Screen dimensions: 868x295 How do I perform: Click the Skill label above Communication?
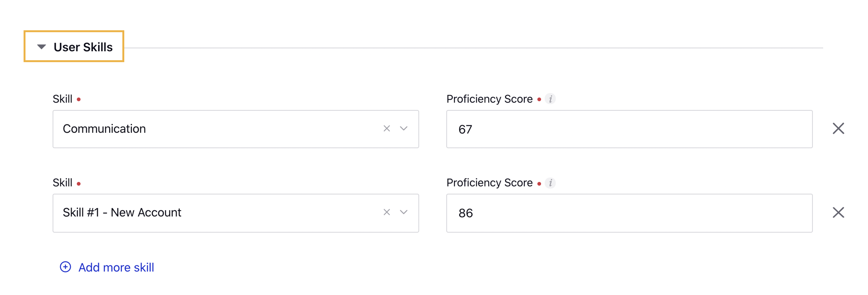[x=62, y=99]
